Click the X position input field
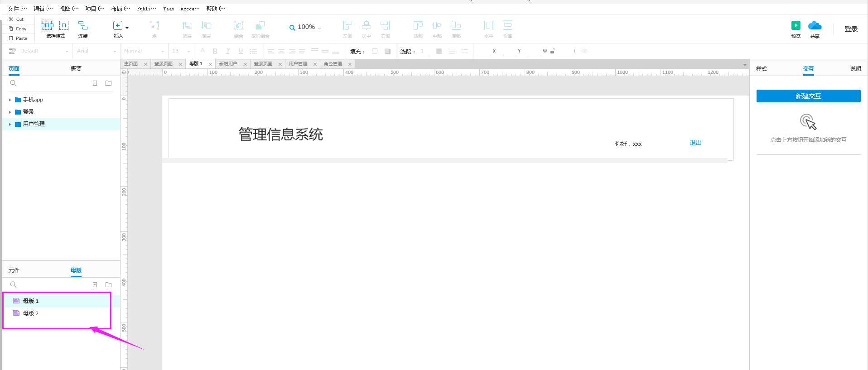Screen dimensions: 868x370 point(485,51)
